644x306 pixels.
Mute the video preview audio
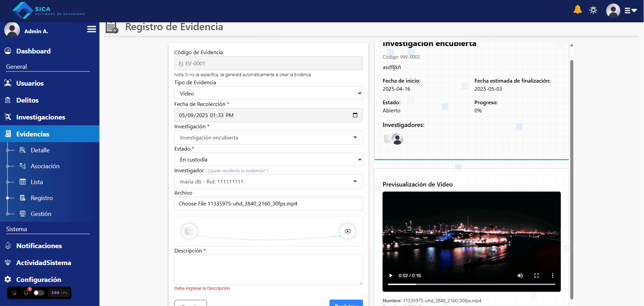point(520,276)
